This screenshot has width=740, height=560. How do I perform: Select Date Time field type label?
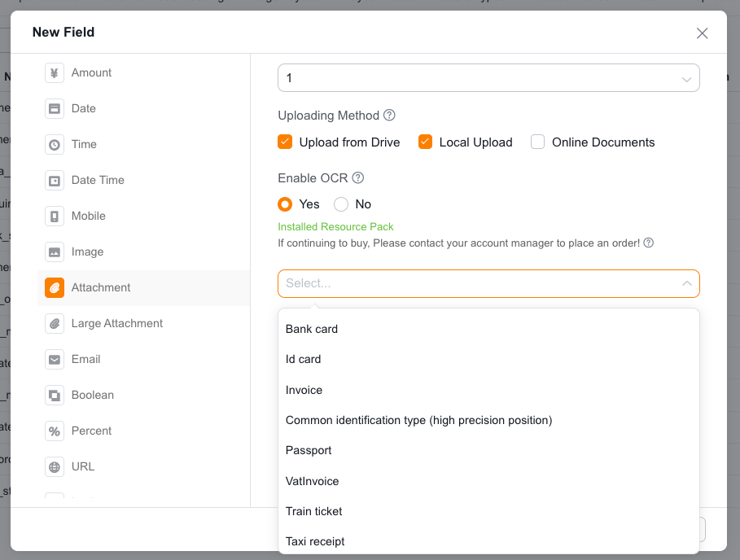point(98,180)
